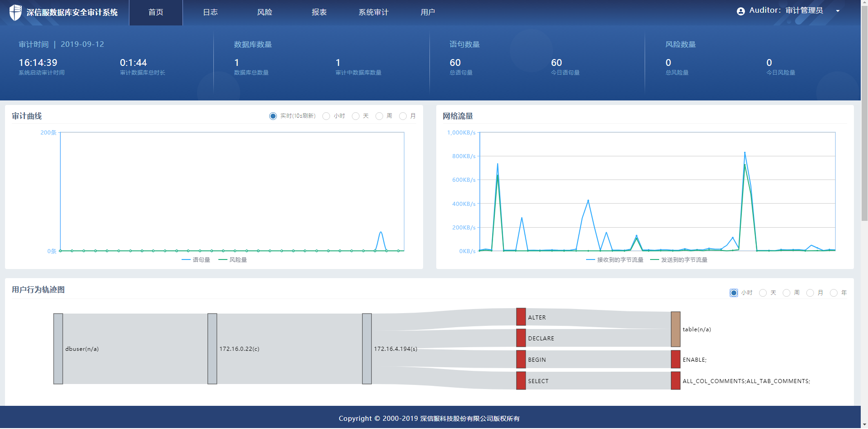Viewport: 868px width, 429px height.
Task: Choose 天 in user behavior trajectory panel
Action: coord(763,293)
